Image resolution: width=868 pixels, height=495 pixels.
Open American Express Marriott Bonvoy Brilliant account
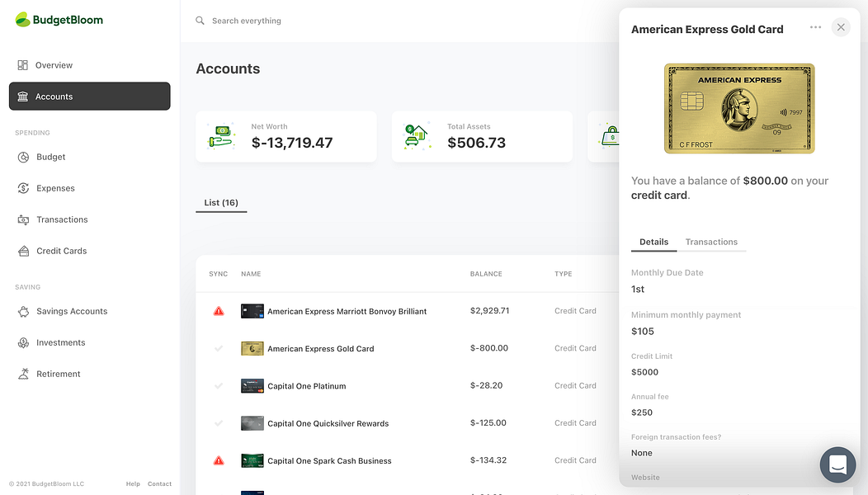point(347,312)
